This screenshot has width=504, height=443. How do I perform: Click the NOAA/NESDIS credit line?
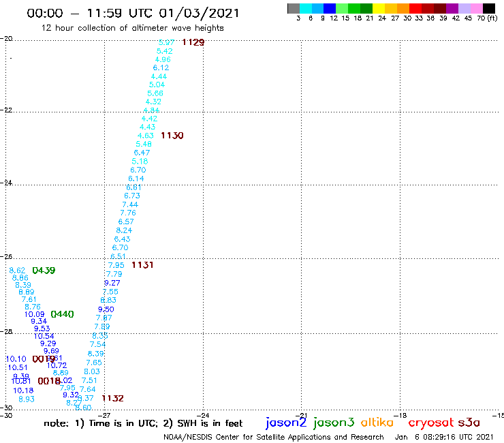[x=274, y=437]
